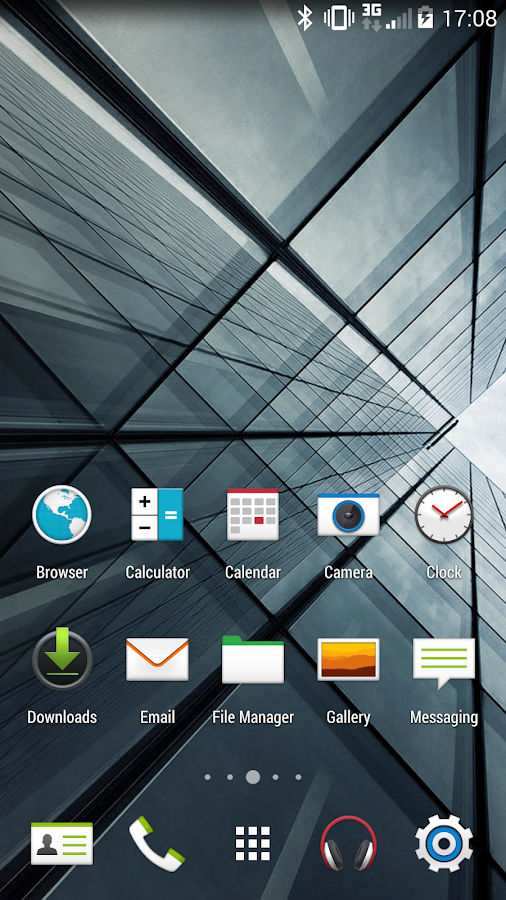This screenshot has height=900, width=506.
Task: Open the Clock app
Action: coord(443,514)
